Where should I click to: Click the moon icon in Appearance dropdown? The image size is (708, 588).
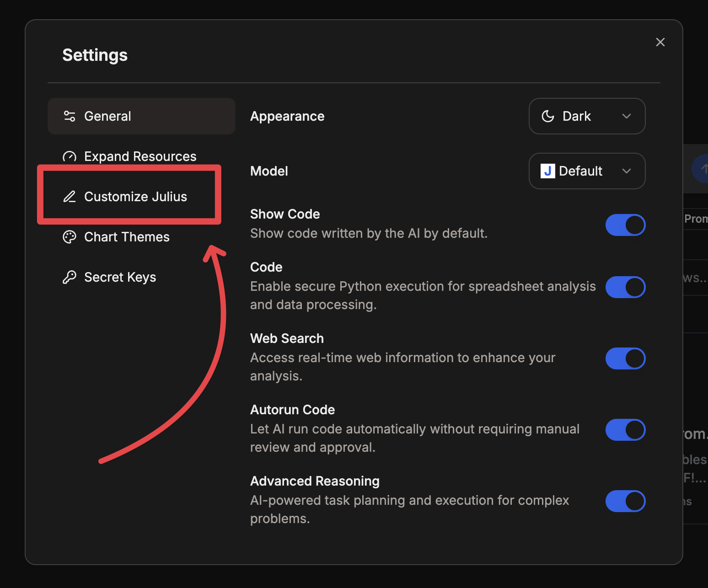click(548, 116)
